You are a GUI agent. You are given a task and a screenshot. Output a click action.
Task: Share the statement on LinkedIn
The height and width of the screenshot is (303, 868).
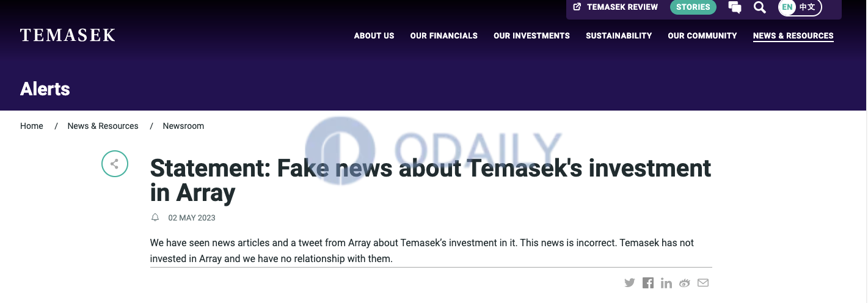[666, 283]
